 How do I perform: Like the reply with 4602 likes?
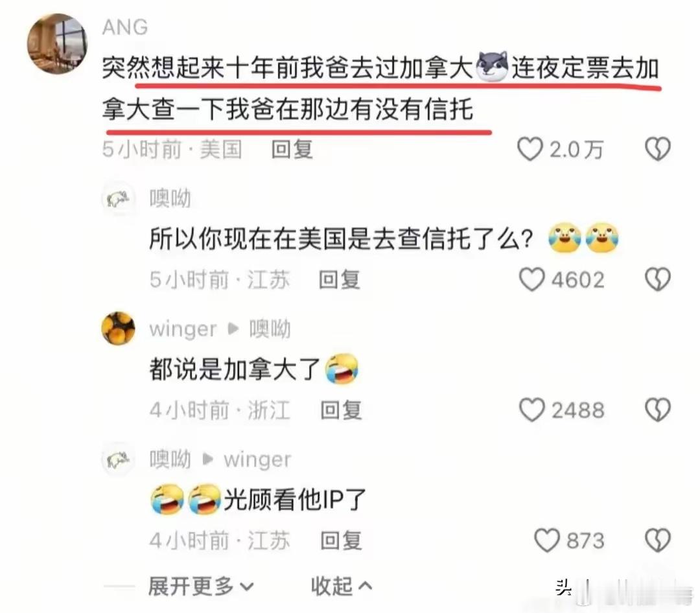[x=531, y=279]
